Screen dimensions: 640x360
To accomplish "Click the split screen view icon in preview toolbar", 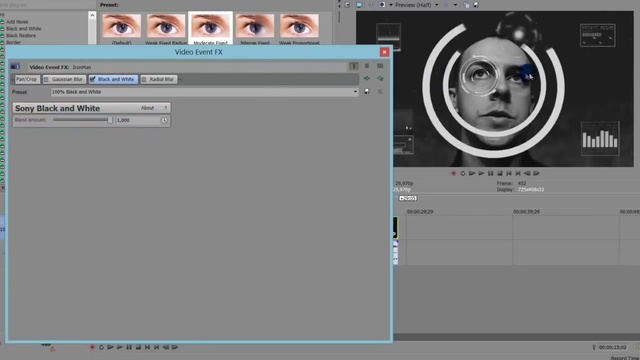I will [x=382, y=5].
